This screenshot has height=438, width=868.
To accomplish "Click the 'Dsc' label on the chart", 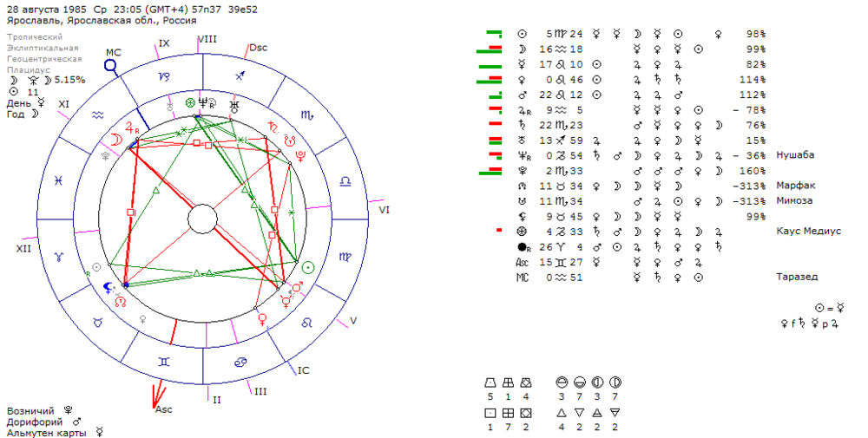I will pos(258,48).
